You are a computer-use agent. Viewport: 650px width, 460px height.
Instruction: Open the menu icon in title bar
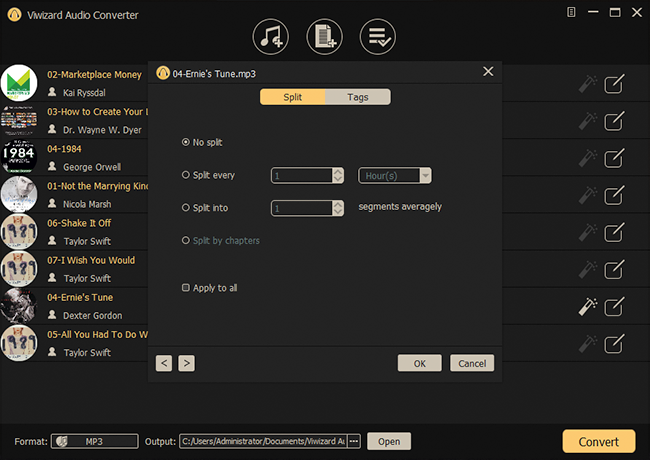(571, 12)
